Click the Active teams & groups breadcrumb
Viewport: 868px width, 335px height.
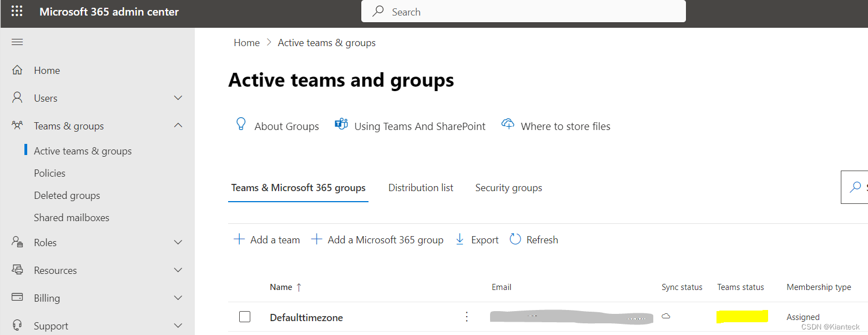click(x=327, y=43)
